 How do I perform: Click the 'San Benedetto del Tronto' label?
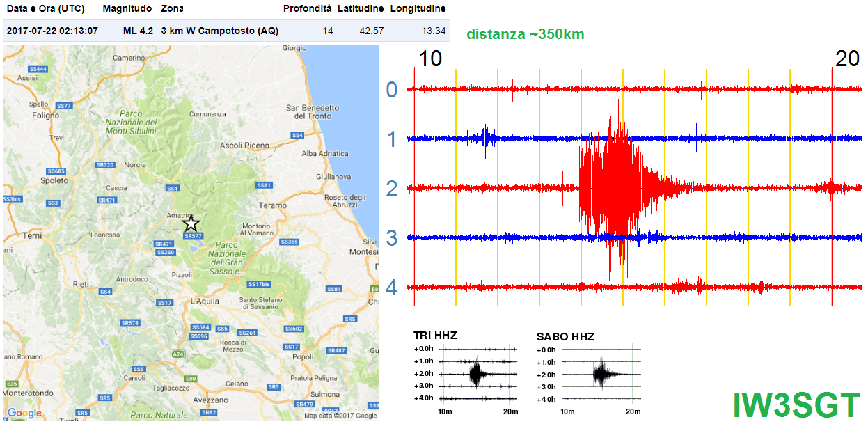[313, 111]
